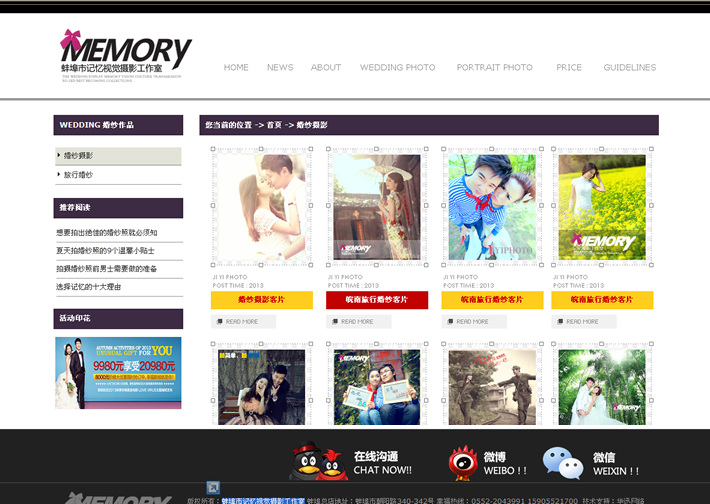Click the red 皖南旅行婚纱客片 title bar

pyautogui.click(x=376, y=300)
